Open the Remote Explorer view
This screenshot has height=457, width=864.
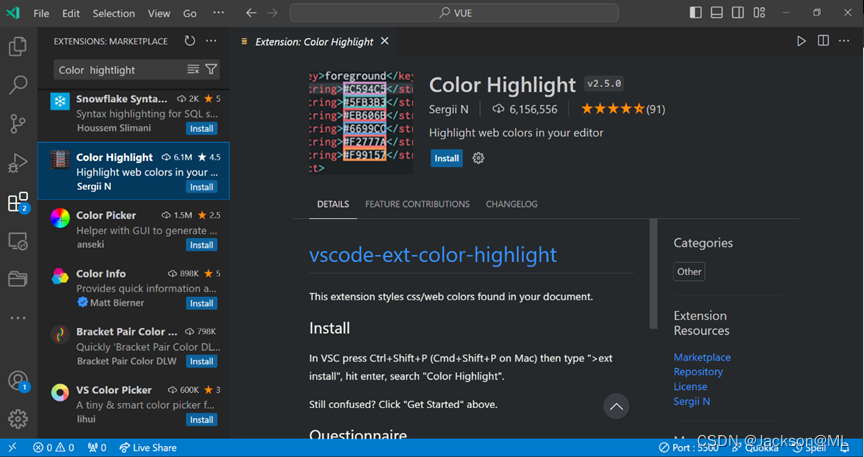[x=18, y=241]
